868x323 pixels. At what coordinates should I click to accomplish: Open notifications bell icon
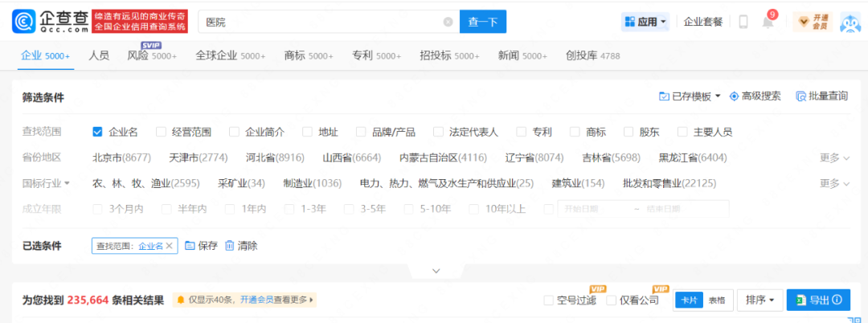click(768, 22)
